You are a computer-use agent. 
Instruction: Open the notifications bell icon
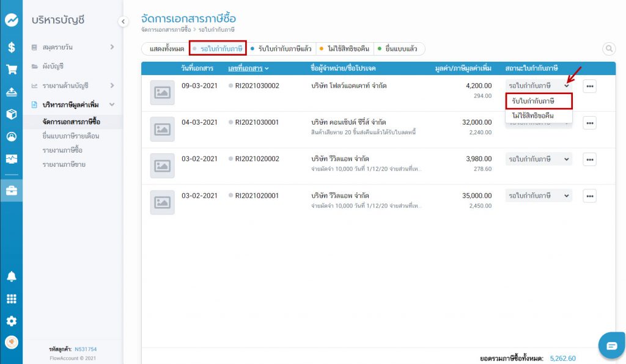[11, 277]
